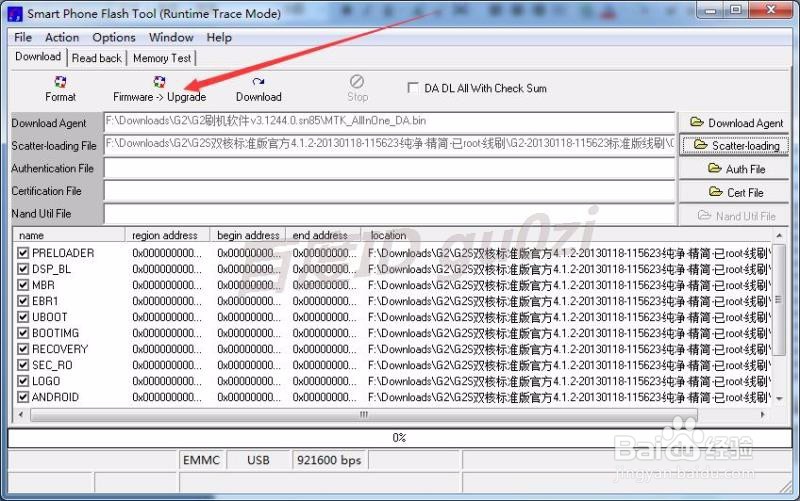Click the USB status bar entry

(x=258, y=460)
